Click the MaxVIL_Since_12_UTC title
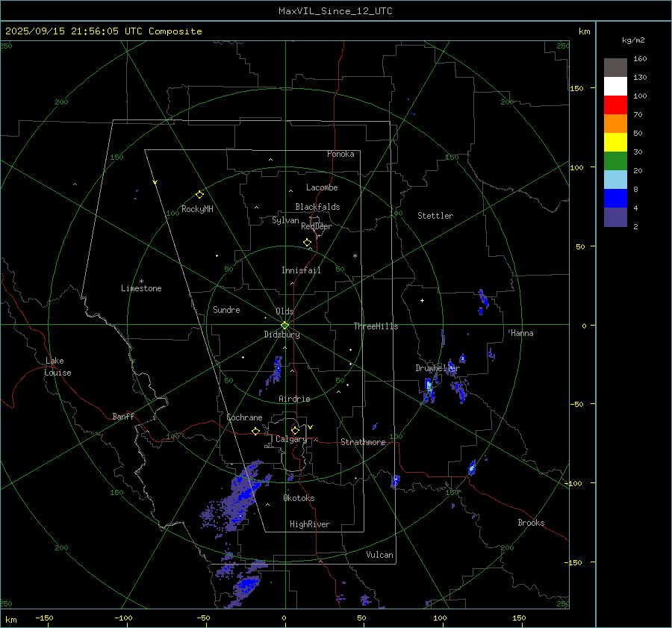The image size is (672, 628). click(335, 11)
